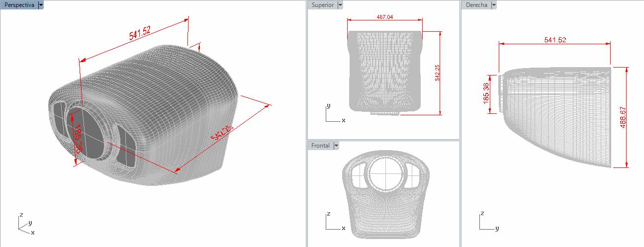Click the Perspectiva viewport title label
644x247 pixels.
pos(19,5)
